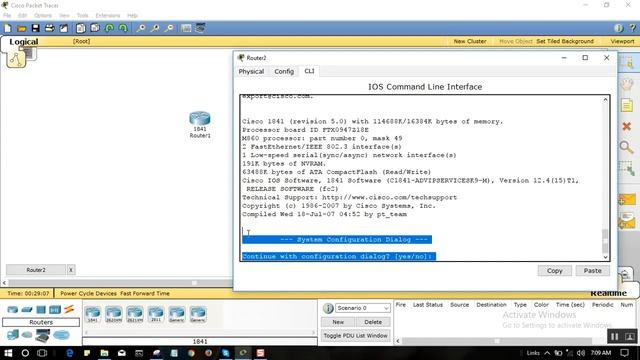Switch to the CLI tab
Screen dimensions: 640x360
[x=309, y=71]
